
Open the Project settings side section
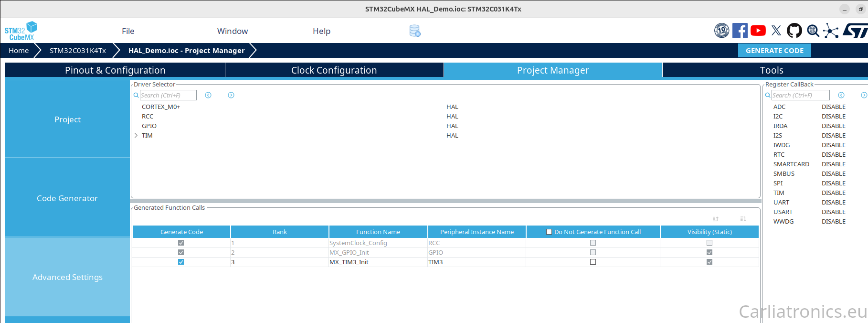pos(68,119)
